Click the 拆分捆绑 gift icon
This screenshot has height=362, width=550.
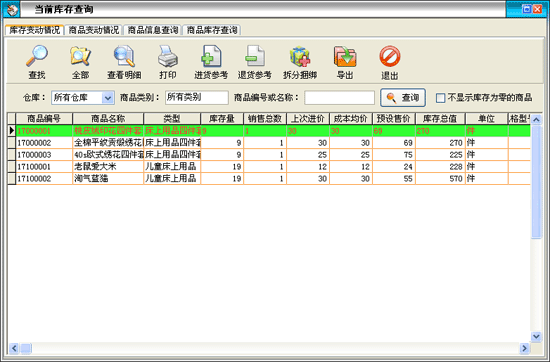[300, 56]
